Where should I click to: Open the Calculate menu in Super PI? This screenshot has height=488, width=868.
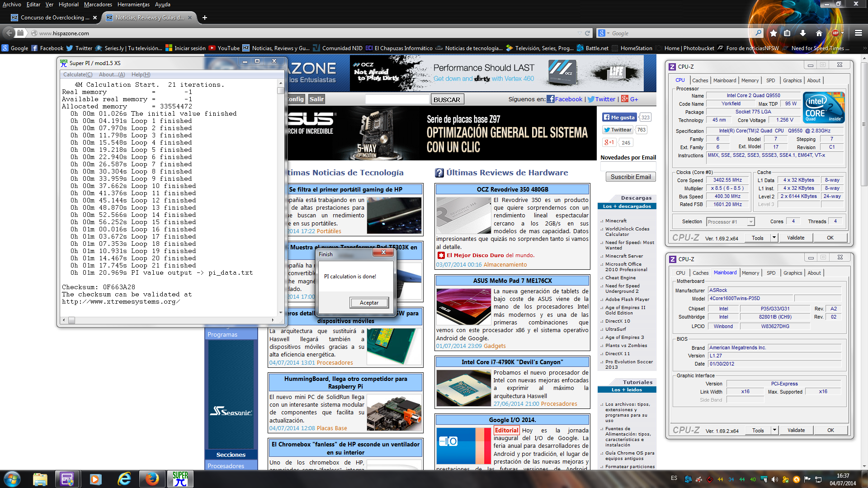(x=77, y=75)
